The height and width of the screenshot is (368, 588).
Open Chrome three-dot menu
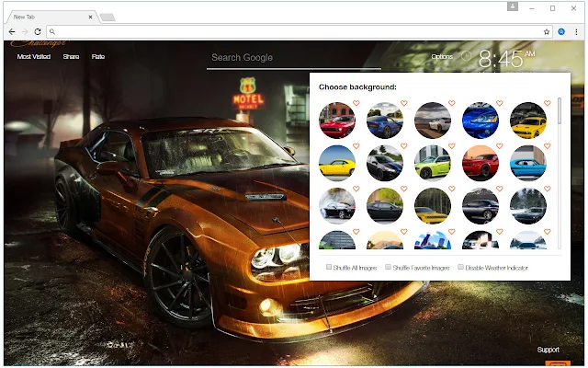tap(576, 32)
